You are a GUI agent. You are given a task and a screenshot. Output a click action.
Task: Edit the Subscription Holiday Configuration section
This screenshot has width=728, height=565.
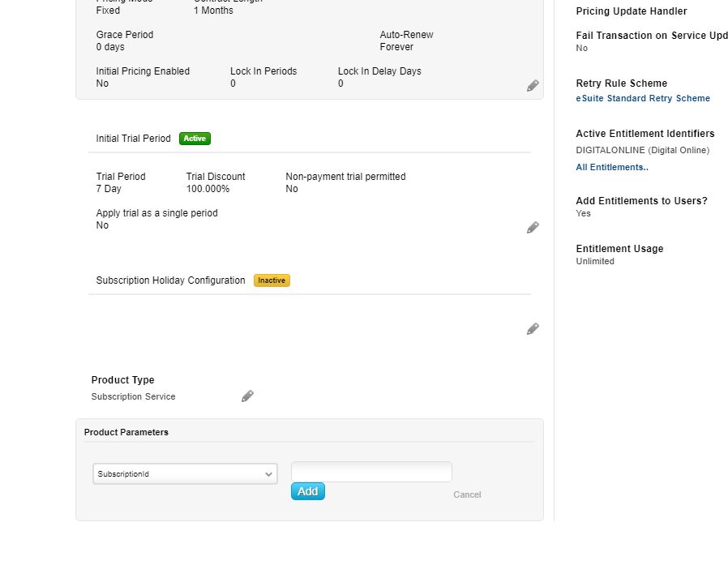(533, 329)
